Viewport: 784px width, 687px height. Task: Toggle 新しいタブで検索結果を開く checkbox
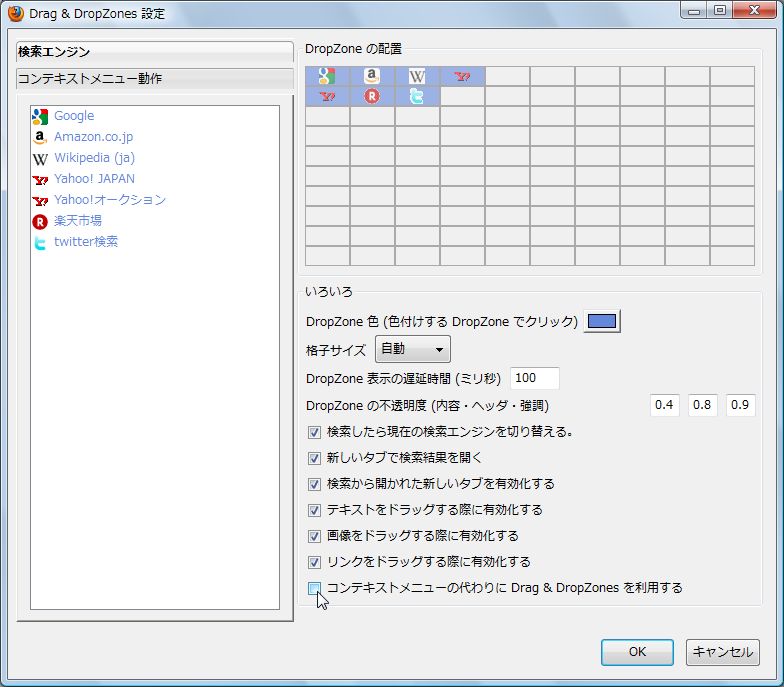coord(314,458)
